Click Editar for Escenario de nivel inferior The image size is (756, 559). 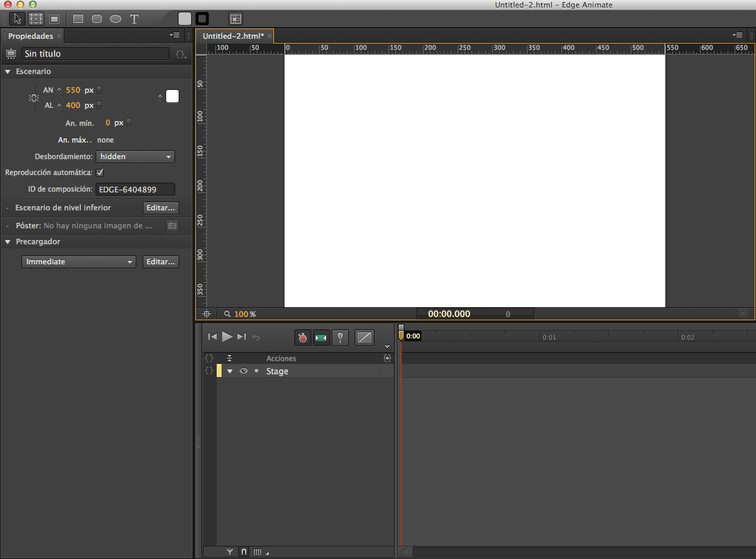point(161,208)
